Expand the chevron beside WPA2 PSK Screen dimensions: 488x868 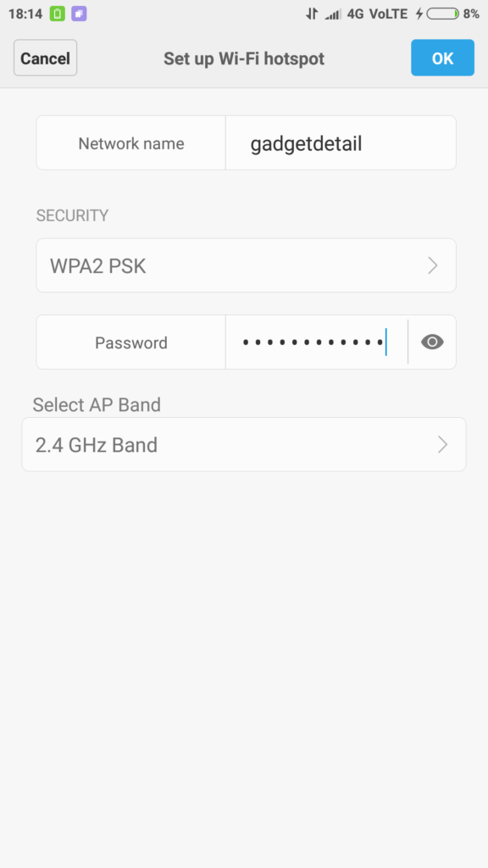pos(433,266)
